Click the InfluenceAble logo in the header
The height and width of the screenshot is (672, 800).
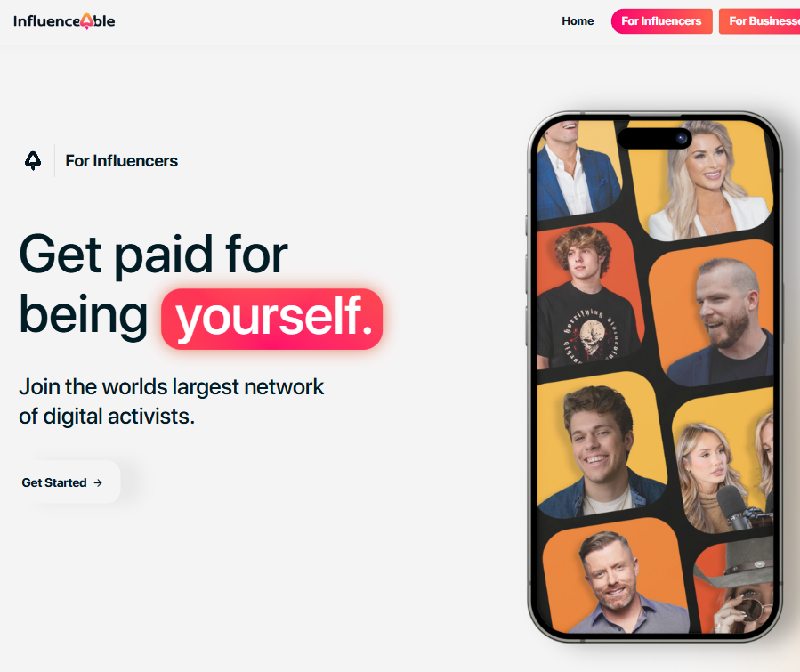tap(64, 21)
